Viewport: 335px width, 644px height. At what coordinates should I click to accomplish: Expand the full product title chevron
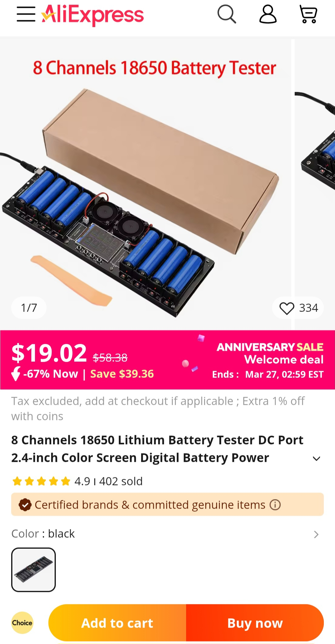[316, 458]
